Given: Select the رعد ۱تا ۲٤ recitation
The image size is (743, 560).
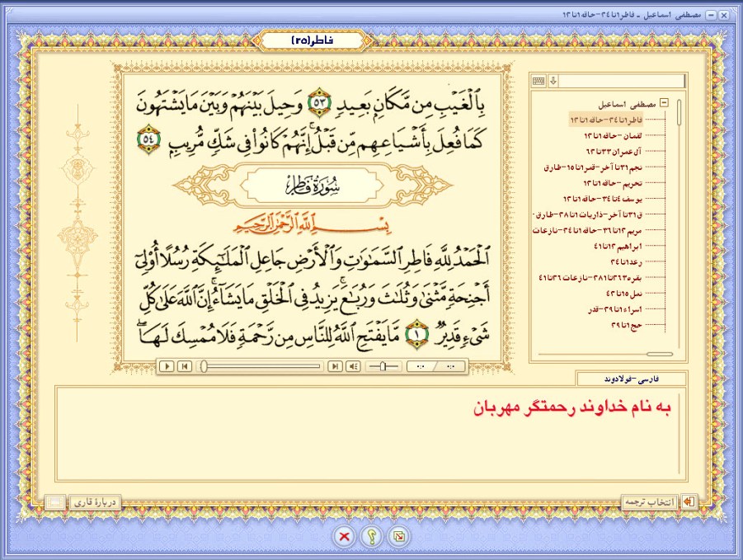Looking at the screenshot, I should pyautogui.click(x=626, y=262).
